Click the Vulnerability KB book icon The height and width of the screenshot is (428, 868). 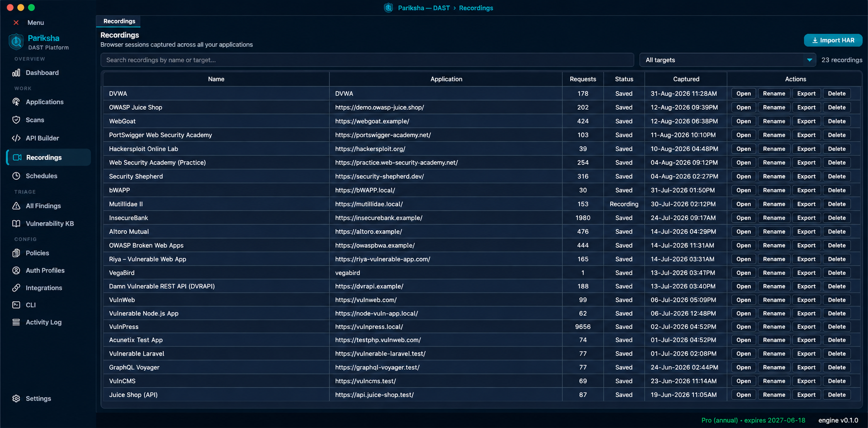(x=16, y=223)
